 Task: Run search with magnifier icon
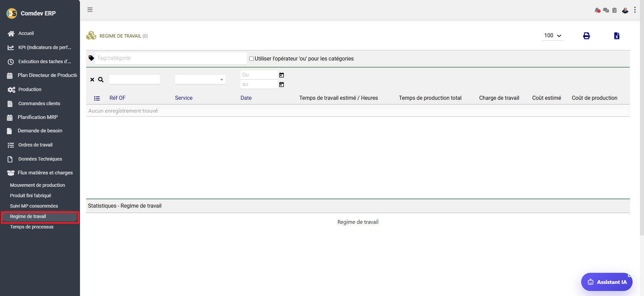point(101,80)
